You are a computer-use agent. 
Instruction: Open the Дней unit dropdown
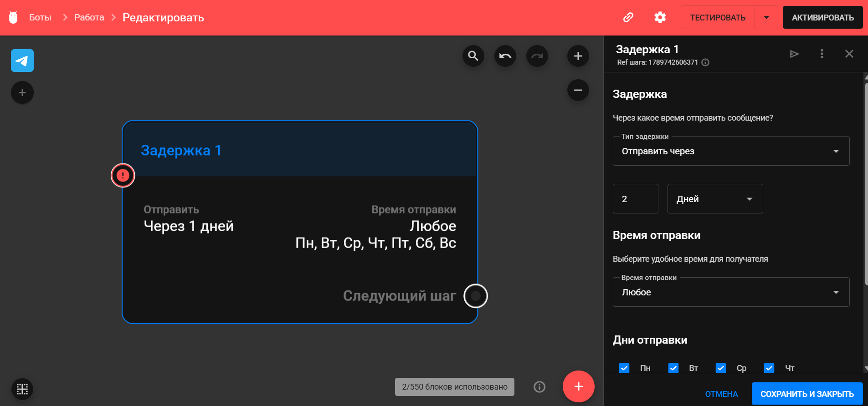coord(715,199)
